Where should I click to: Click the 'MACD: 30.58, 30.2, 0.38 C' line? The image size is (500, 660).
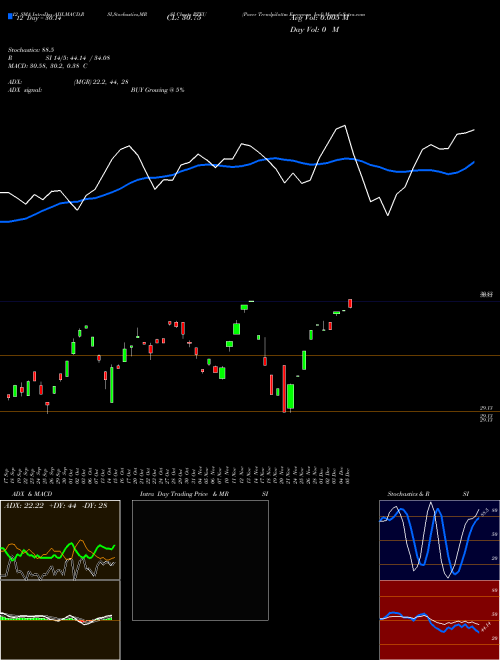click(x=48, y=66)
